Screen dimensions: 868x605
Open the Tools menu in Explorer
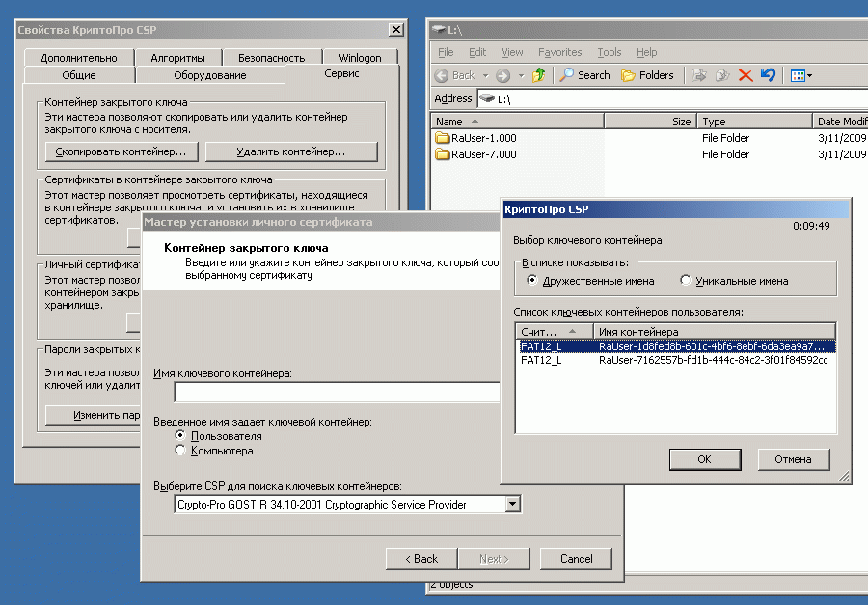tap(609, 52)
